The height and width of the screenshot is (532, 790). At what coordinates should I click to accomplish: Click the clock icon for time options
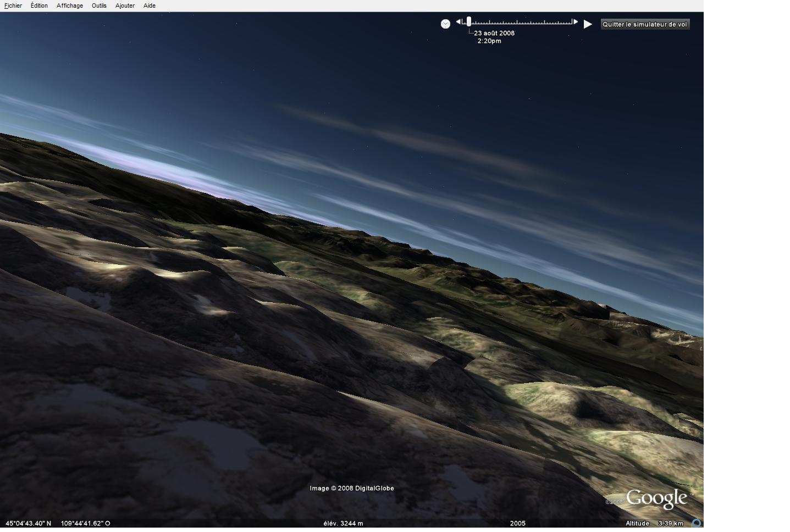tap(445, 24)
